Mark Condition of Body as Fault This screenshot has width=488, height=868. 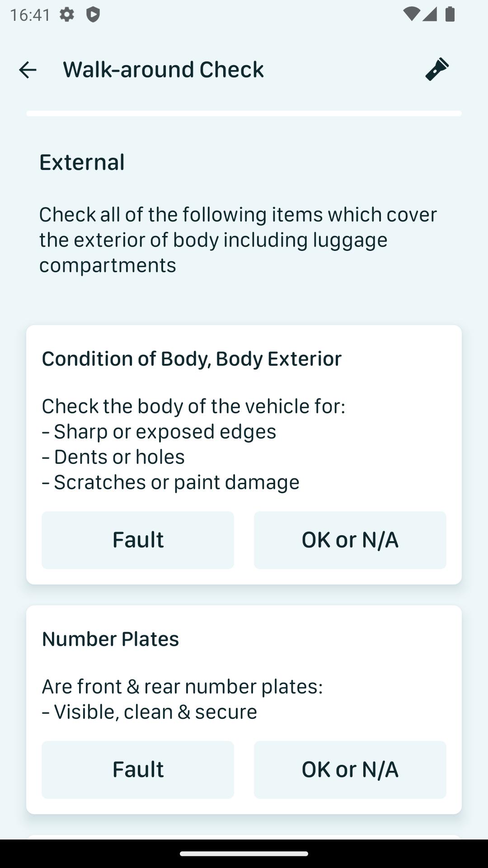click(138, 540)
